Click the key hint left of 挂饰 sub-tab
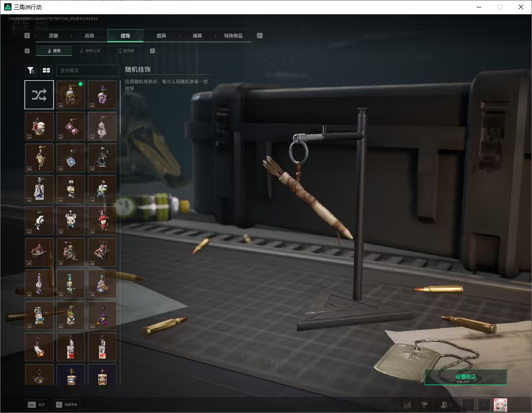The image size is (532, 413). [27, 51]
